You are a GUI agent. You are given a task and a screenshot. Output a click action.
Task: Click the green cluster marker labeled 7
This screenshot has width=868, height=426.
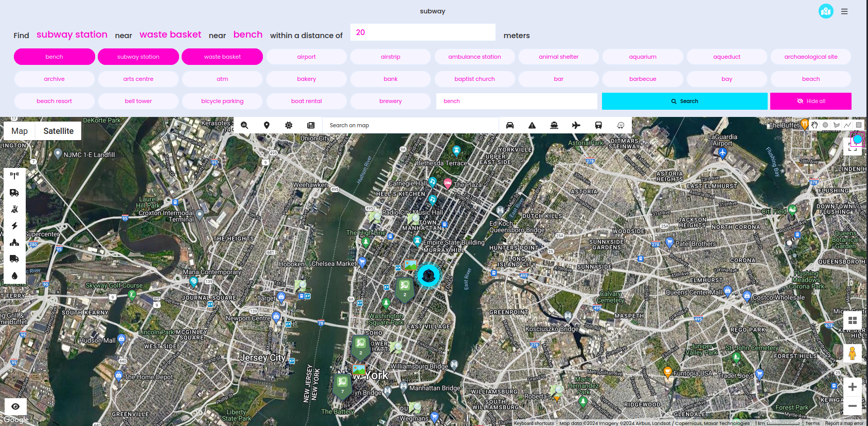point(342,386)
